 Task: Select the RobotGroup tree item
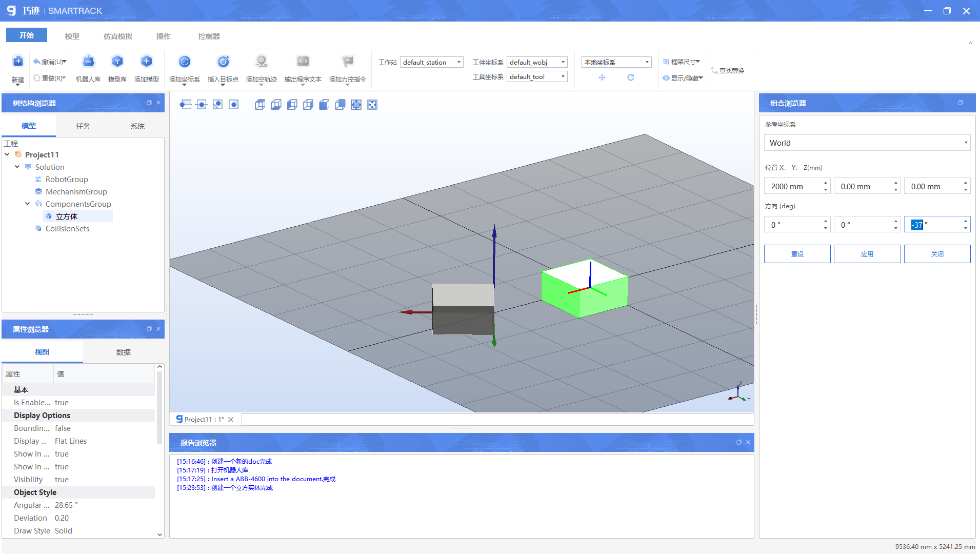point(67,179)
